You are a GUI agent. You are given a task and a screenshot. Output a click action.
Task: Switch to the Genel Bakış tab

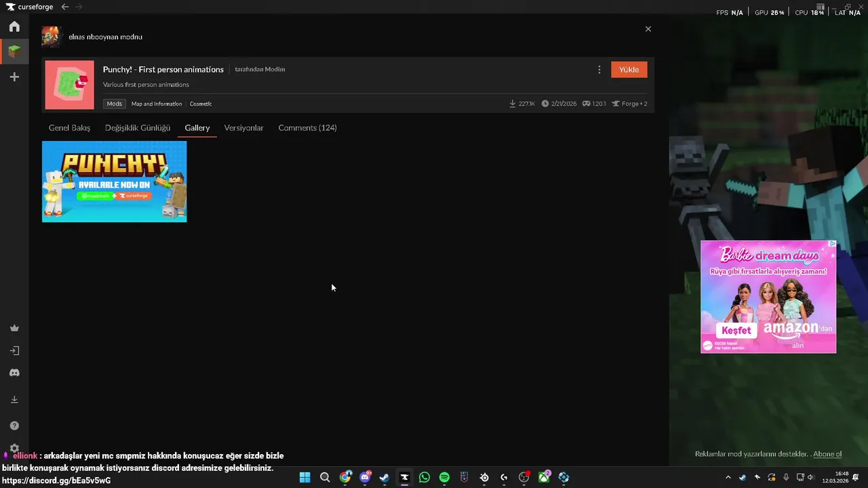[x=69, y=127]
